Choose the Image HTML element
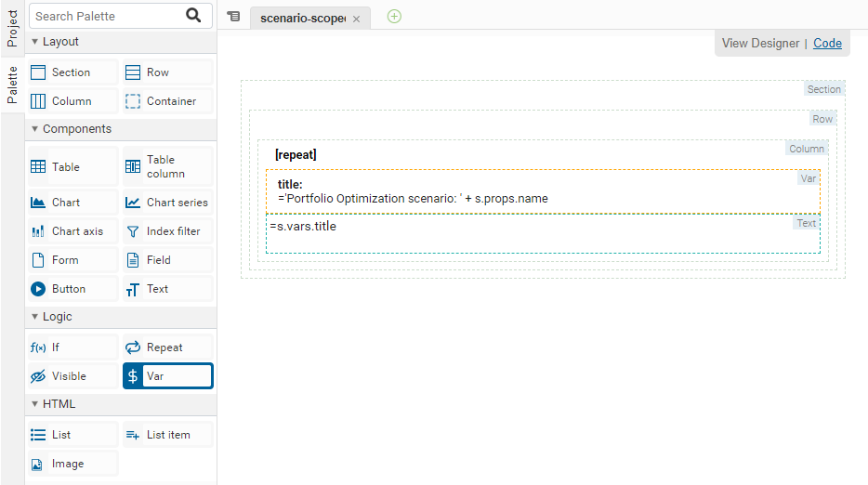 click(x=72, y=464)
